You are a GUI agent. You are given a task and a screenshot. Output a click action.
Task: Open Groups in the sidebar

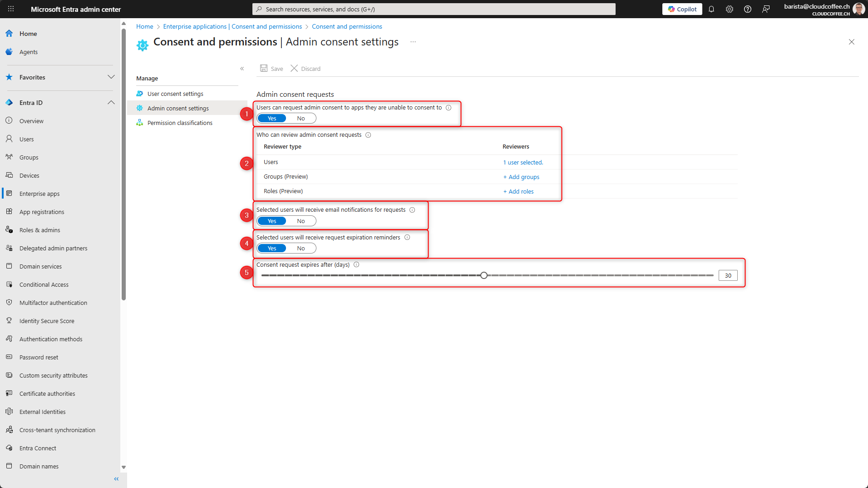(29, 157)
